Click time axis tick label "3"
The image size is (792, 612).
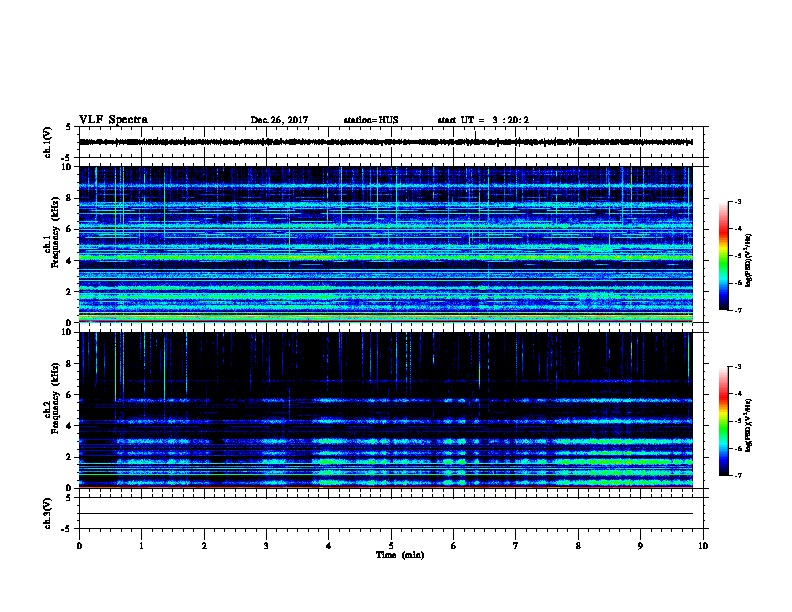tap(266, 545)
